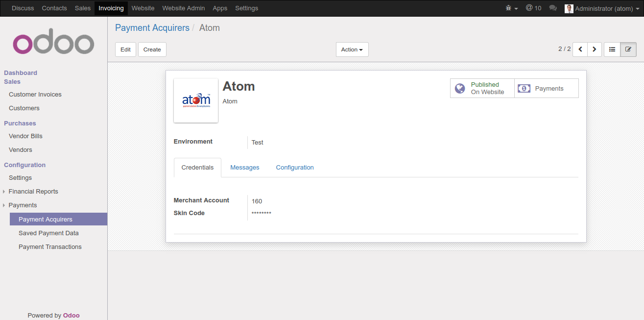Switch to form view icon
The image size is (644, 320).
click(x=628, y=49)
